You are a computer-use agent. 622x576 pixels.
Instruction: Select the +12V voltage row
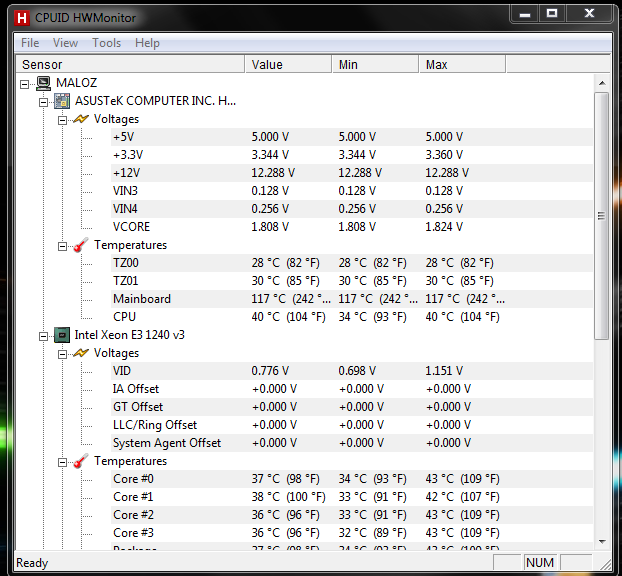click(x=352, y=173)
